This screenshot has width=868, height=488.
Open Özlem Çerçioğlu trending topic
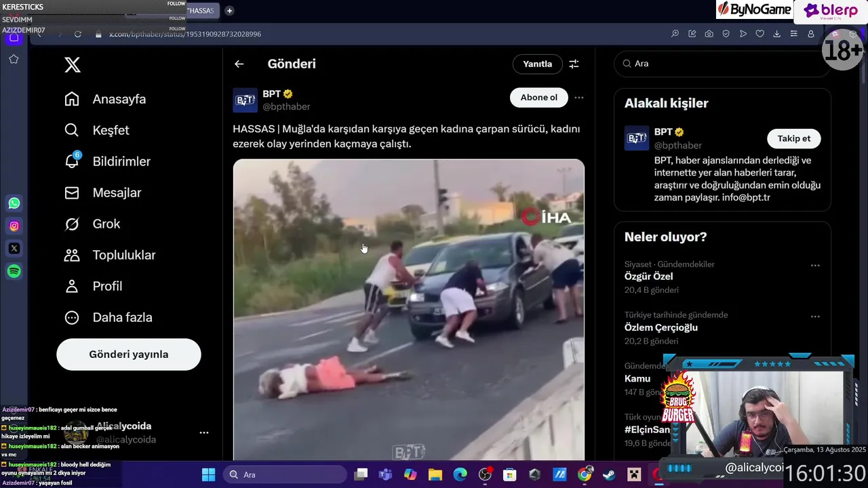click(661, 327)
